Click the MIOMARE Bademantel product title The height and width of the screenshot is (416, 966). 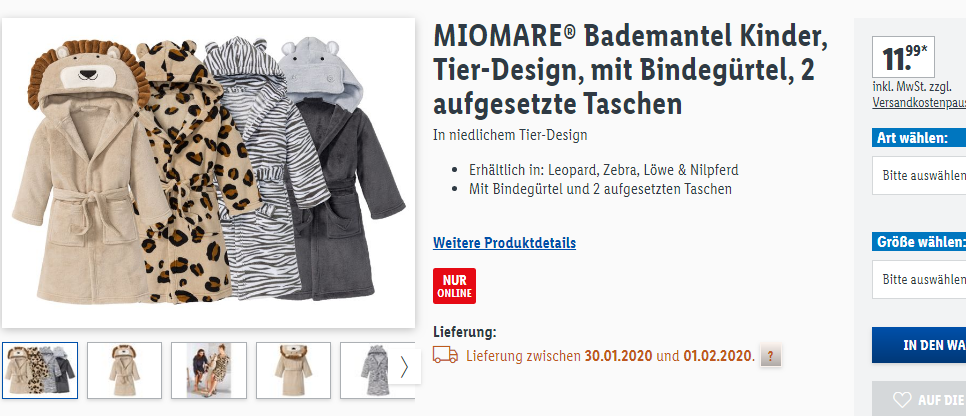pyautogui.click(x=630, y=70)
